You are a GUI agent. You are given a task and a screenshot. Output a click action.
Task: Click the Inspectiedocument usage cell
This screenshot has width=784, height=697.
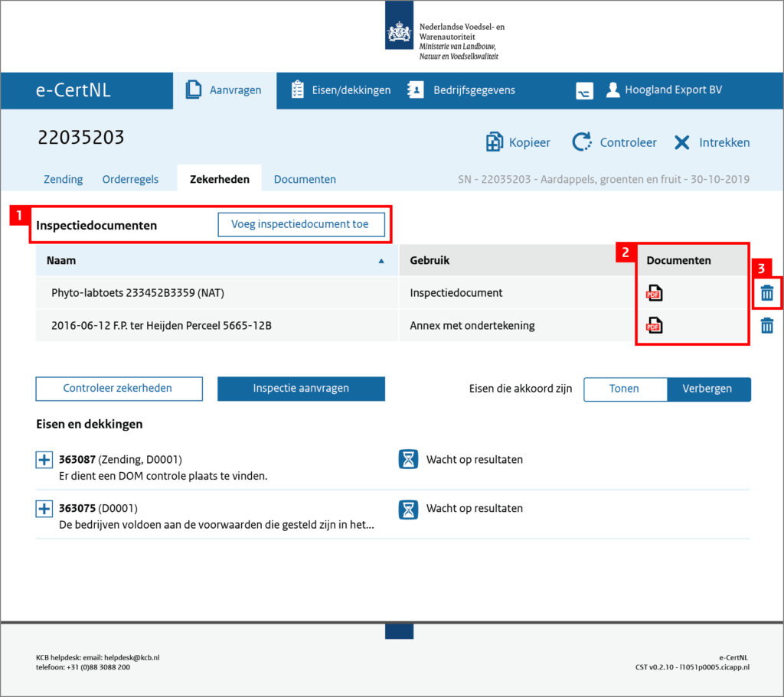[456, 293]
